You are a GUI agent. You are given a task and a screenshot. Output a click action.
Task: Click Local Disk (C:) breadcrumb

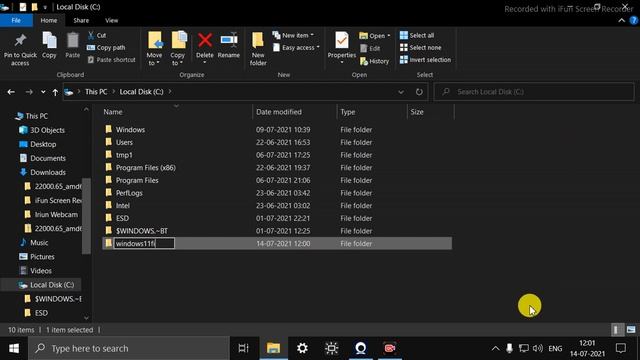tap(141, 92)
